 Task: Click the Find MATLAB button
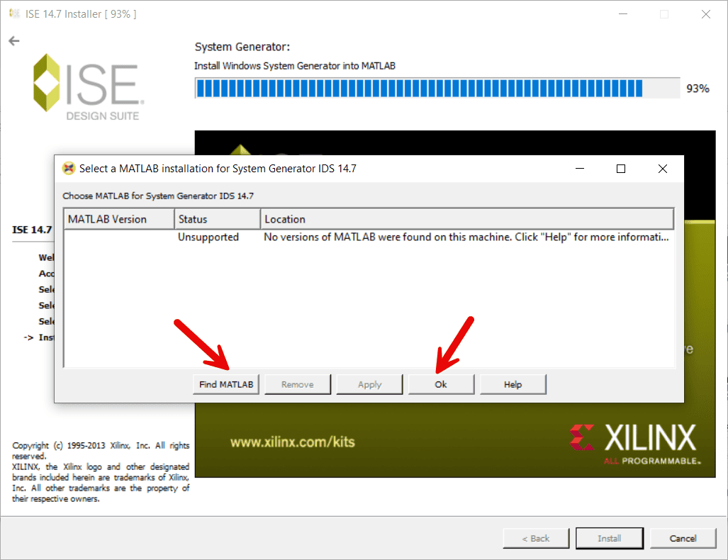(x=225, y=383)
